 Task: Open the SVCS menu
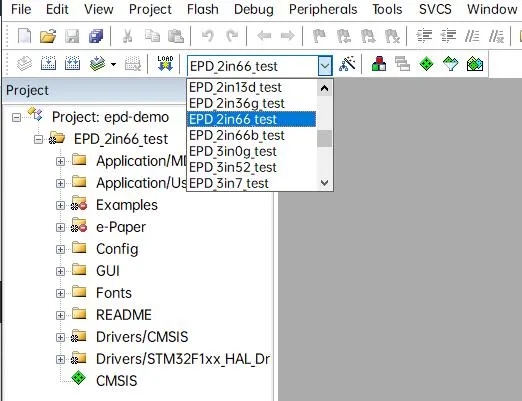[x=435, y=9]
